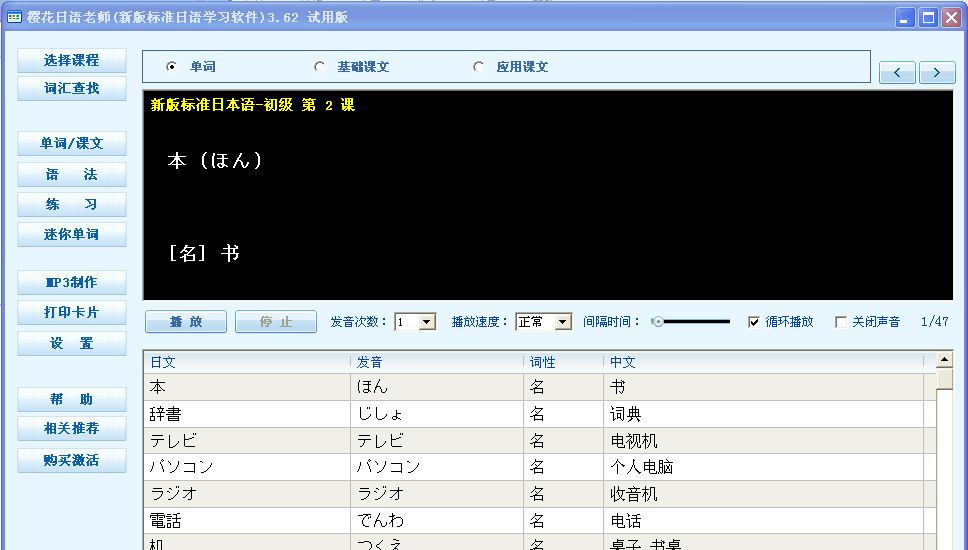968x550 pixels.
Task: Click the next lesson arrow button
Action: click(x=937, y=72)
